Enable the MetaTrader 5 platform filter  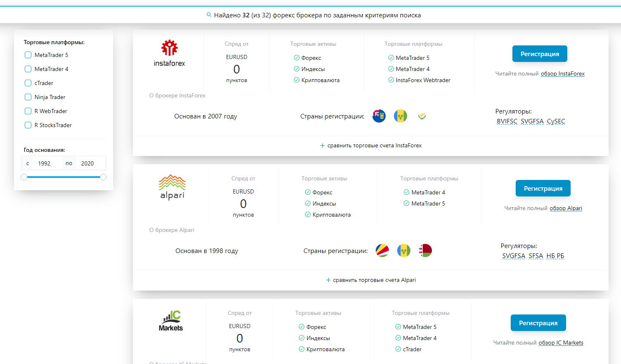(x=28, y=55)
